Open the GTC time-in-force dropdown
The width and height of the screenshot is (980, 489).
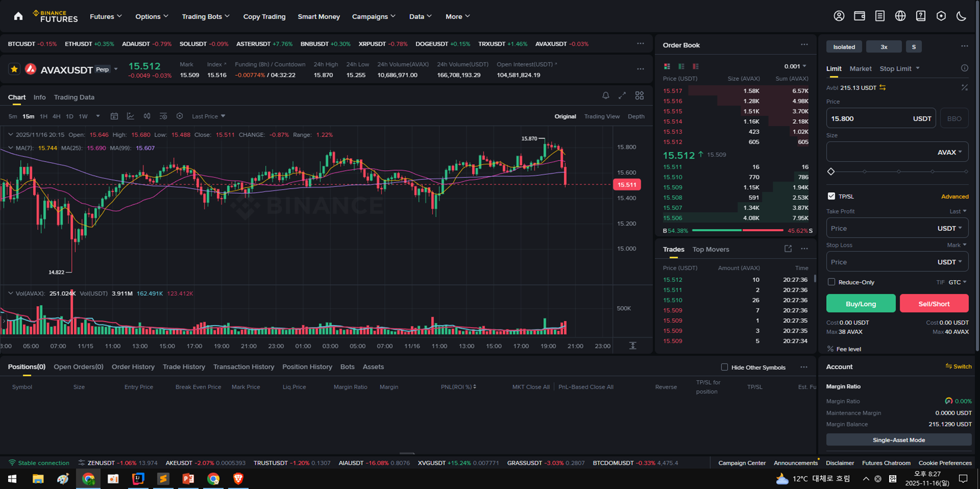pos(957,282)
